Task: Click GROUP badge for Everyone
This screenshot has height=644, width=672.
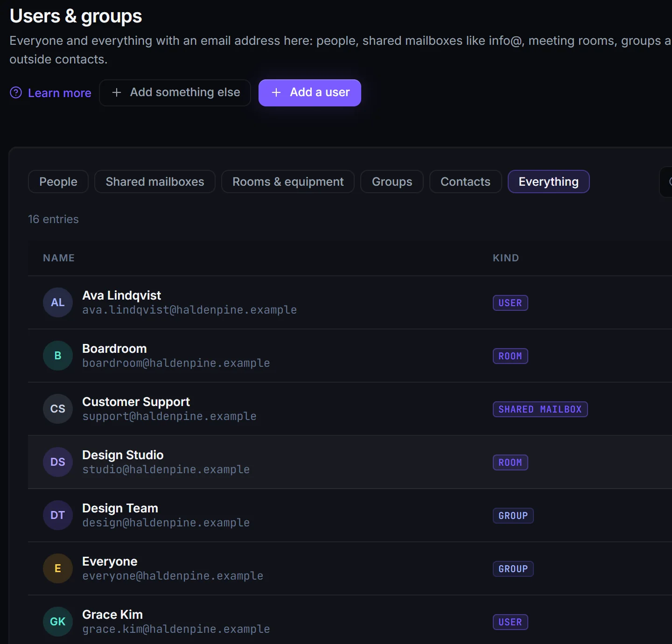Action: tap(513, 569)
